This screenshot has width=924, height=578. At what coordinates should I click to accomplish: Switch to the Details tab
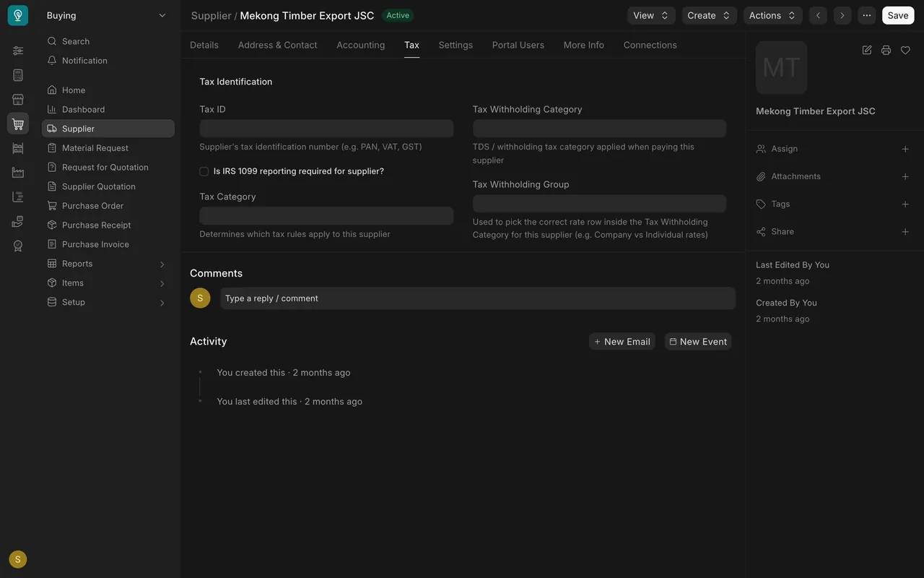click(204, 45)
